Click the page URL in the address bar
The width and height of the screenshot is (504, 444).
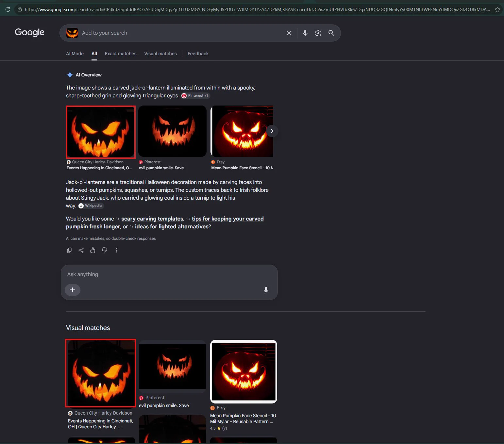(x=257, y=9)
